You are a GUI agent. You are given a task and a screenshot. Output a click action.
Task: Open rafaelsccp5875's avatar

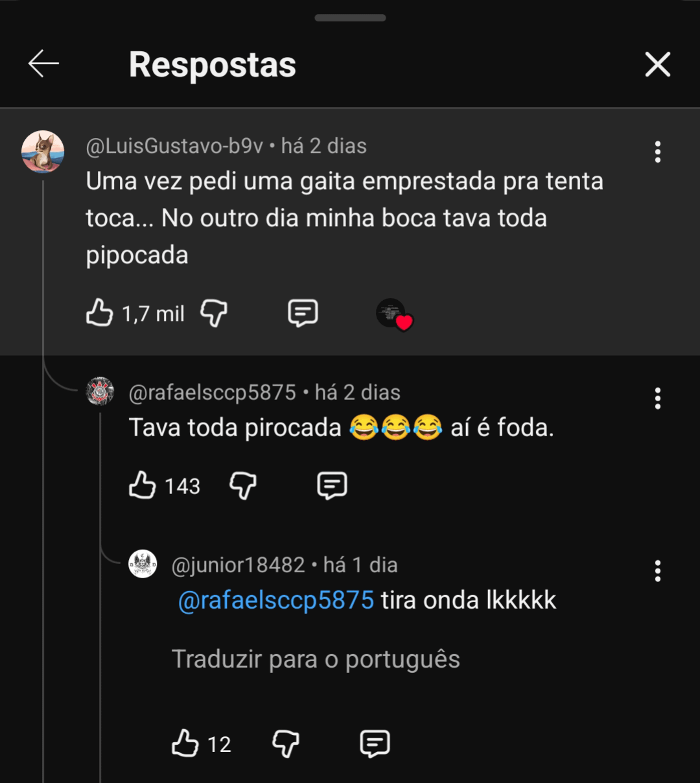(x=100, y=391)
